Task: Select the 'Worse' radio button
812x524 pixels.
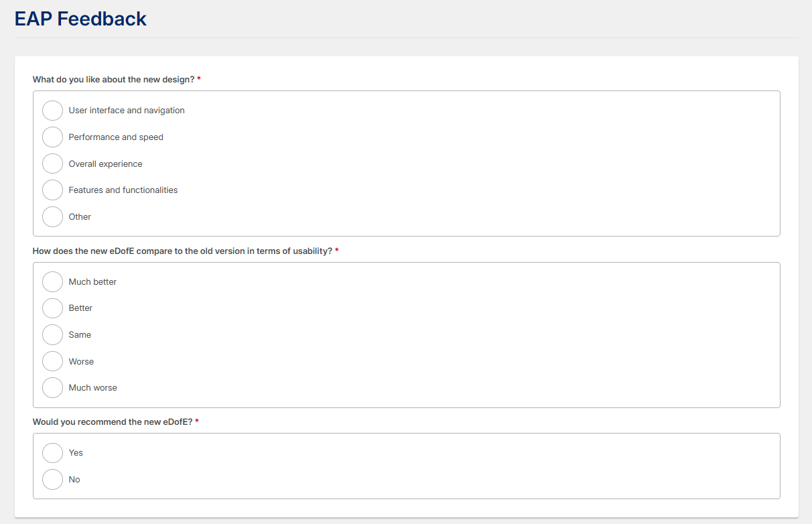Action: pos(52,361)
